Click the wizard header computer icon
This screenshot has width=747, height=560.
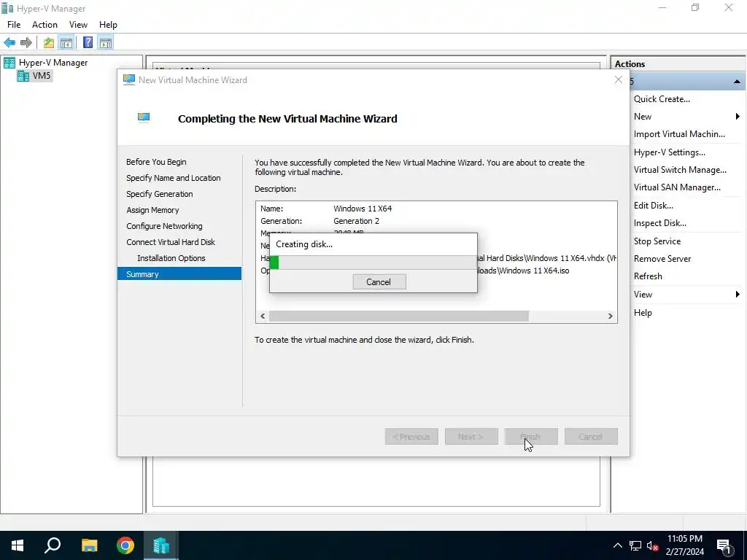coord(144,117)
